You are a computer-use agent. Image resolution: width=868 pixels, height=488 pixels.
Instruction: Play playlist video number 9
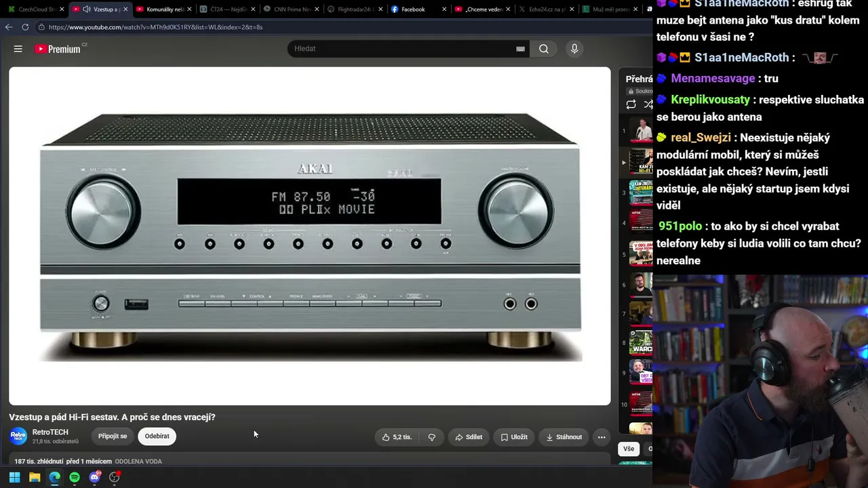click(x=641, y=371)
